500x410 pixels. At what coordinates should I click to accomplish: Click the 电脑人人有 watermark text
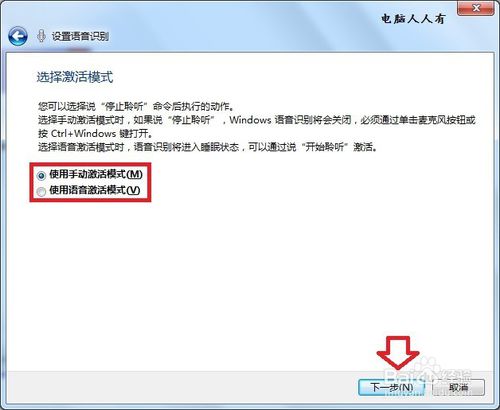tap(413, 19)
